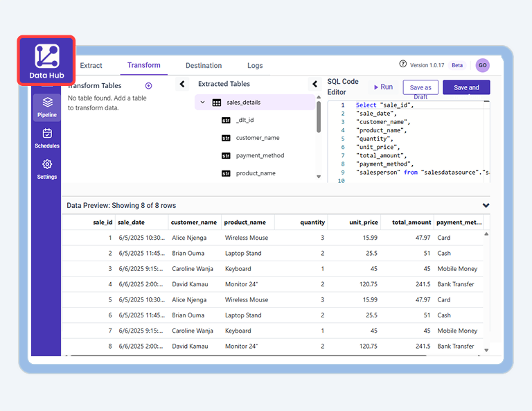Click the Extracted Tables vertical scrollbar

coord(319,117)
